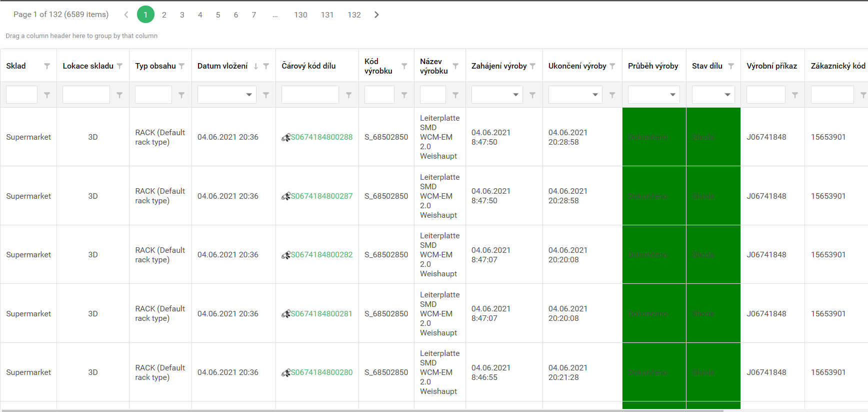Open barcode link S0674184800287
Screen dimensions: 868x412
[x=321, y=196]
